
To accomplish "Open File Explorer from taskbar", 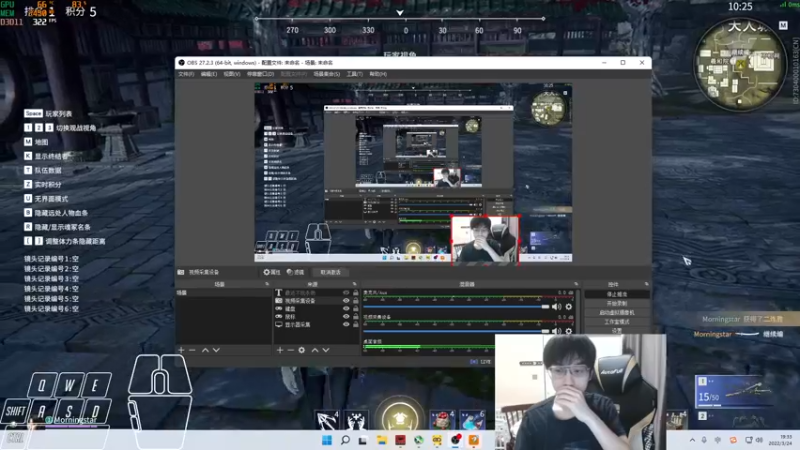I will [x=382, y=440].
